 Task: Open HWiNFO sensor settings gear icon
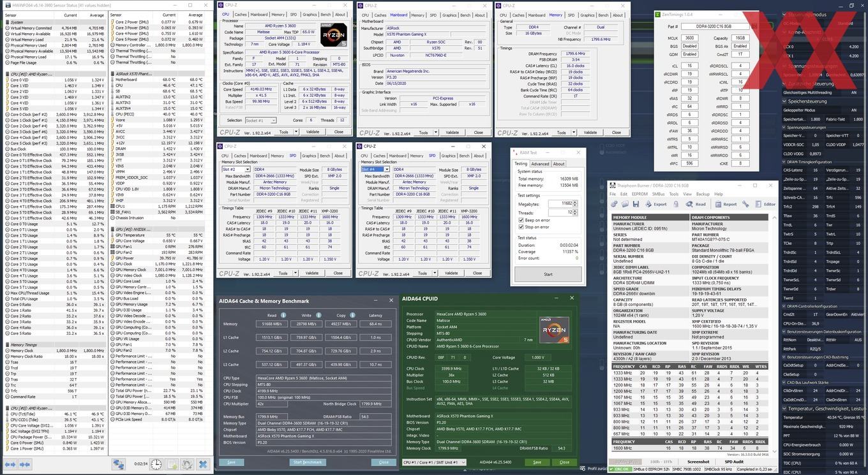[187, 465]
